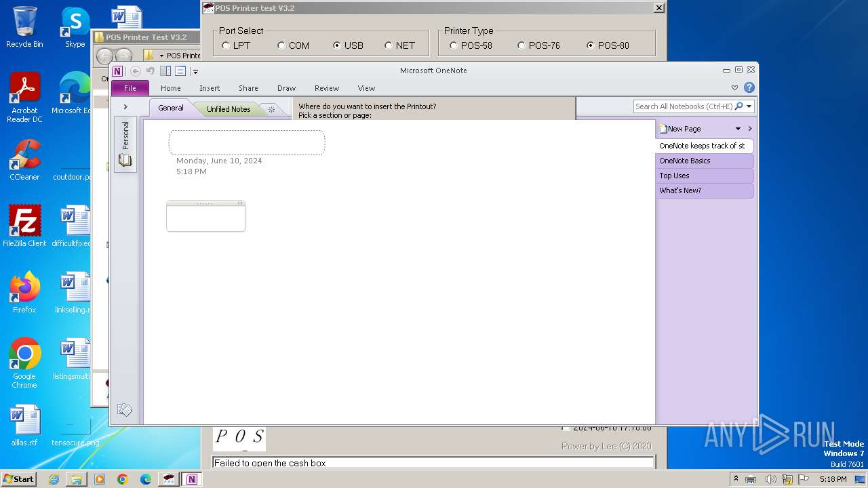Open the Google Chrome desktop shortcut
Image resolution: width=868 pixels, height=488 pixels.
pyautogui.click(x=24, y=363)
